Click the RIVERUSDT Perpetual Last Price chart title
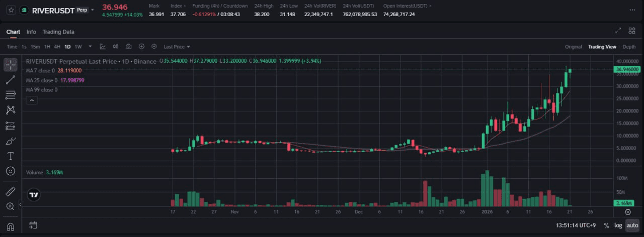This screenshot has width=644, height=237. (x=91, y=61)
